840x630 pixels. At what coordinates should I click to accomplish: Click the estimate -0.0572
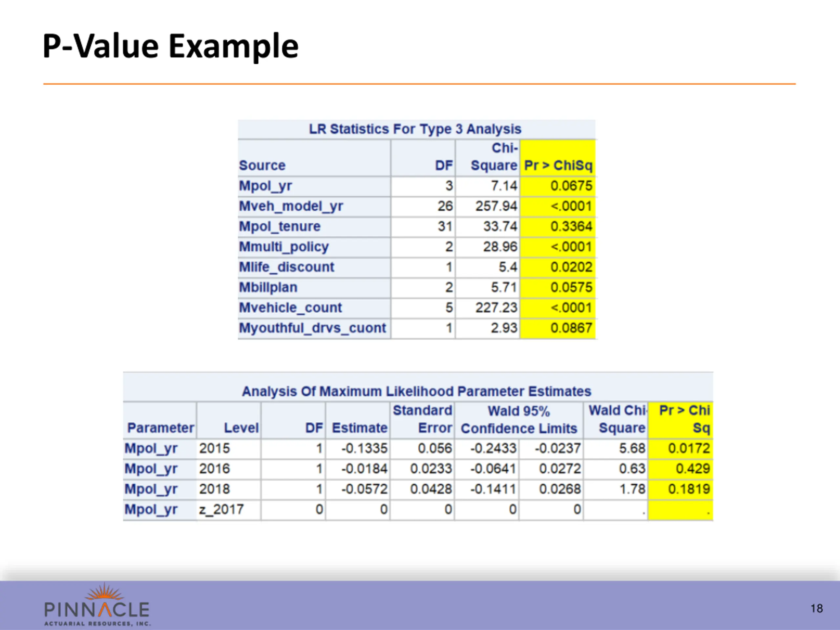[x=365, y=489]
